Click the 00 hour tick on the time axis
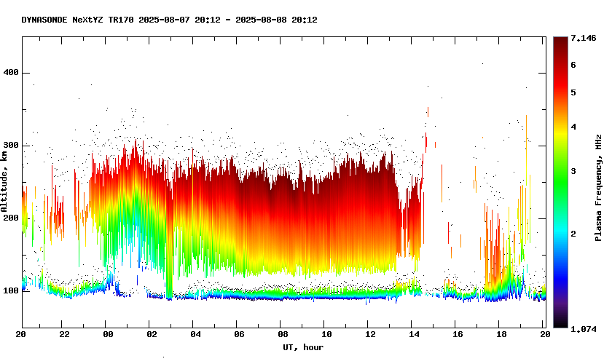 click(x=108, y=334)
